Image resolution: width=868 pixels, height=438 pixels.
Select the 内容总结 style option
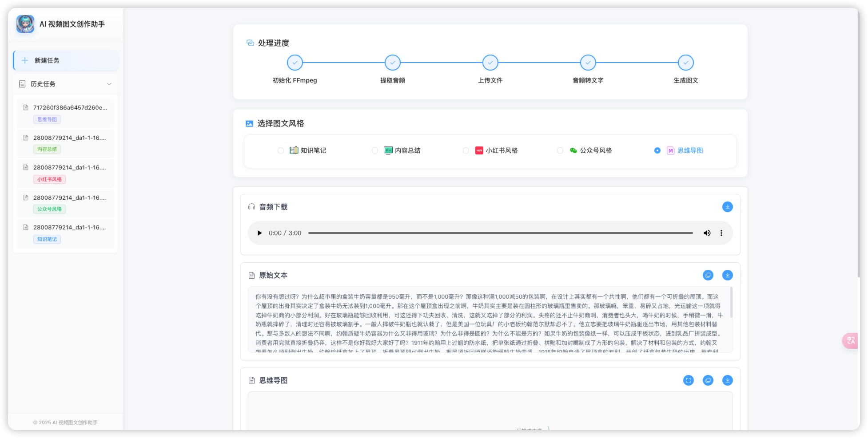pos(375,150)
